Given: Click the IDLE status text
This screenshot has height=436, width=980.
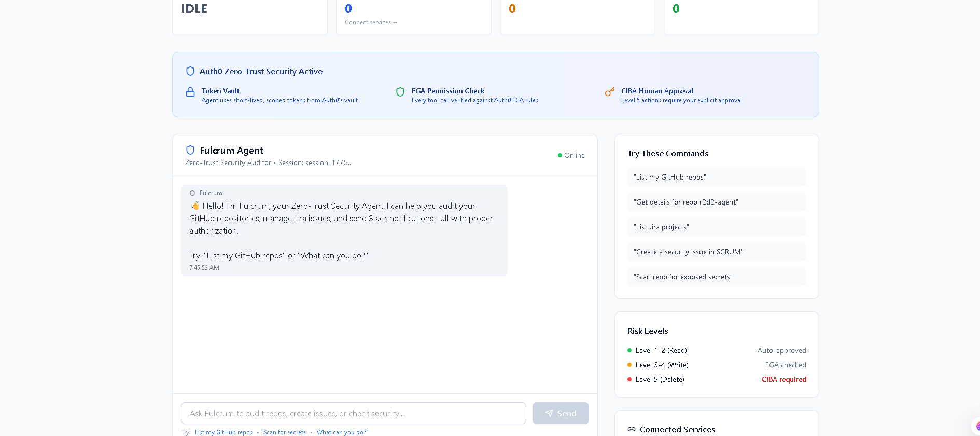Looking at the screenshot, I should click(194, 9).
